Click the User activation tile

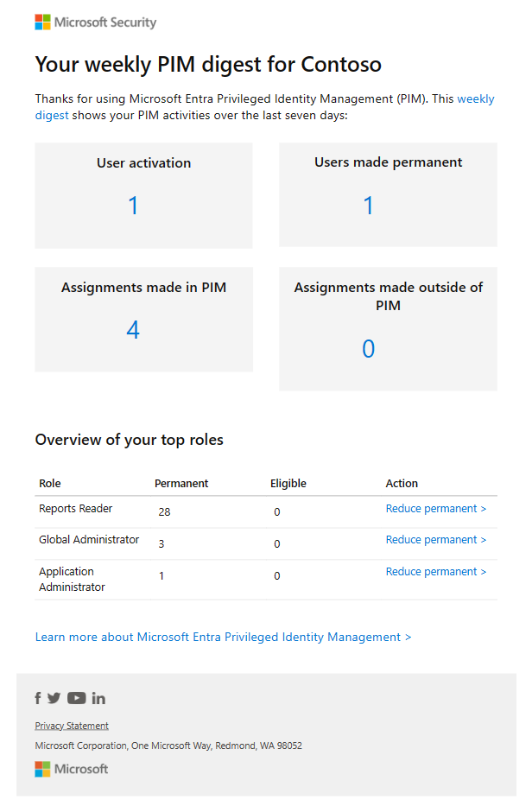tap(143, 194)
